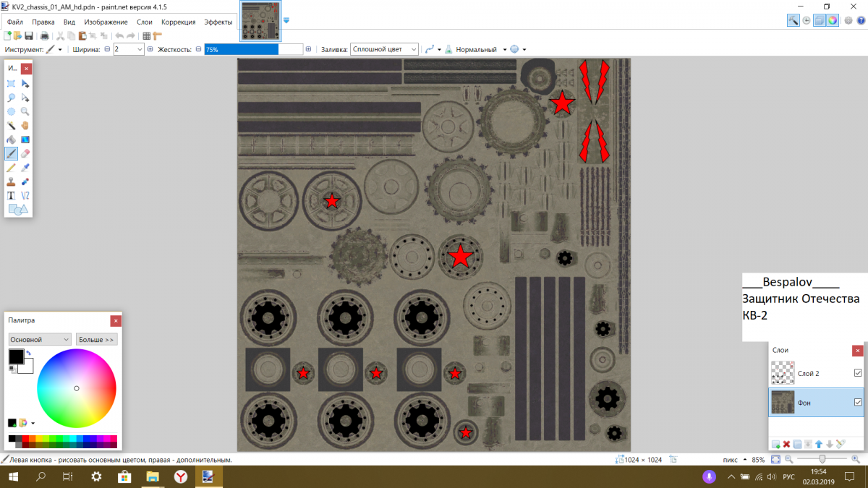Select the Paint Bucket tool
This screenshot has width=868, height=488.
12,140
